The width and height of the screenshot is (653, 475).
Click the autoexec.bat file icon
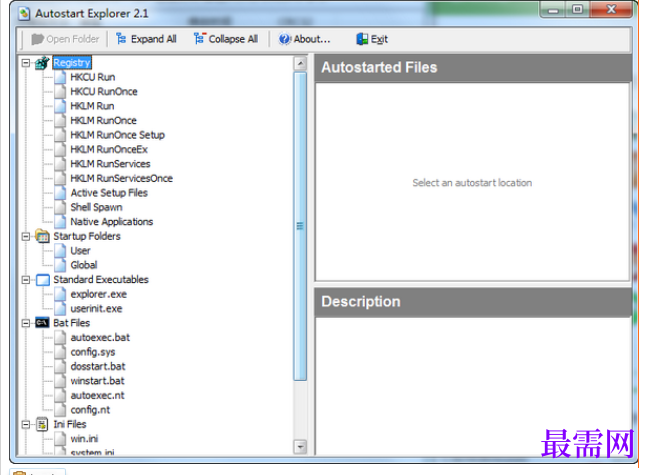[60, 338]
